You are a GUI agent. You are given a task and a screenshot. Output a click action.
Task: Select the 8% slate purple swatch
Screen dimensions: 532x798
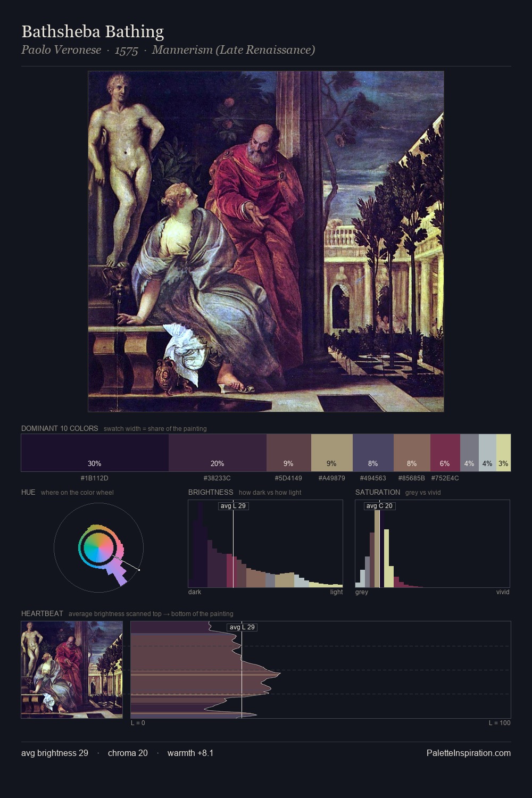(x=373, y=453)
